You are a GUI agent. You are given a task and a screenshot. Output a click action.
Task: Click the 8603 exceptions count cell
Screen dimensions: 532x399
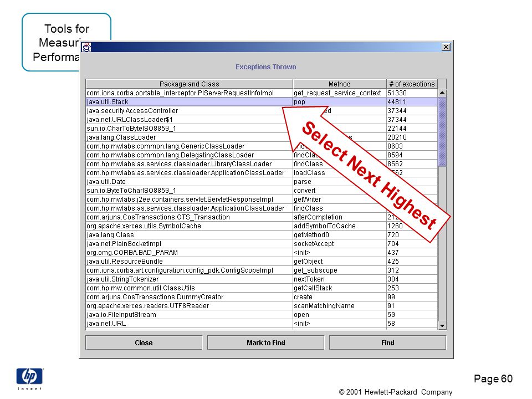coord(412,146)
